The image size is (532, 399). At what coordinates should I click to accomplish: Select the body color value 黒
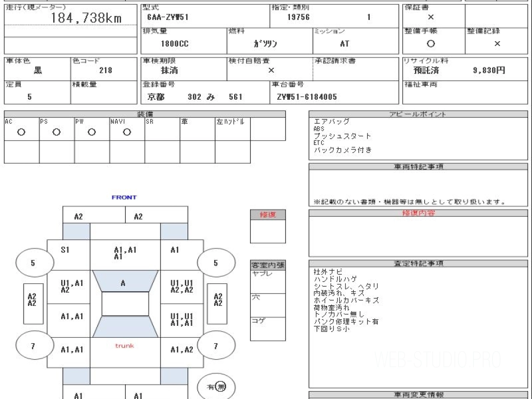point(38,70)
